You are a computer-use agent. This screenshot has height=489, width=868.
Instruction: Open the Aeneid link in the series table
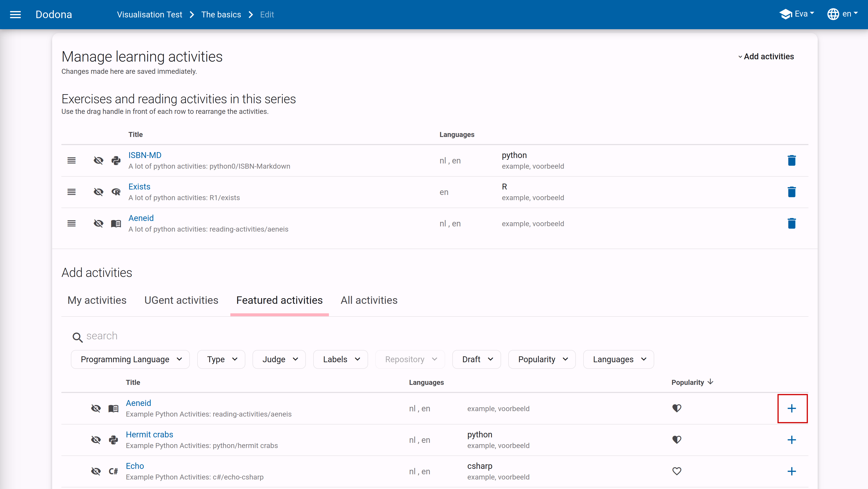click(141, 218)
